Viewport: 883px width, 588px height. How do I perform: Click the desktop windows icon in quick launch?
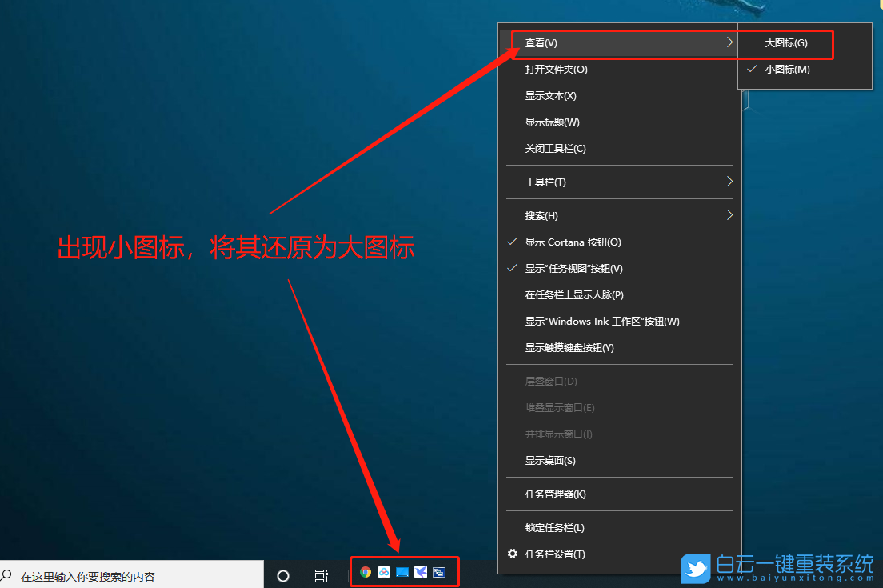coord(439,571)
